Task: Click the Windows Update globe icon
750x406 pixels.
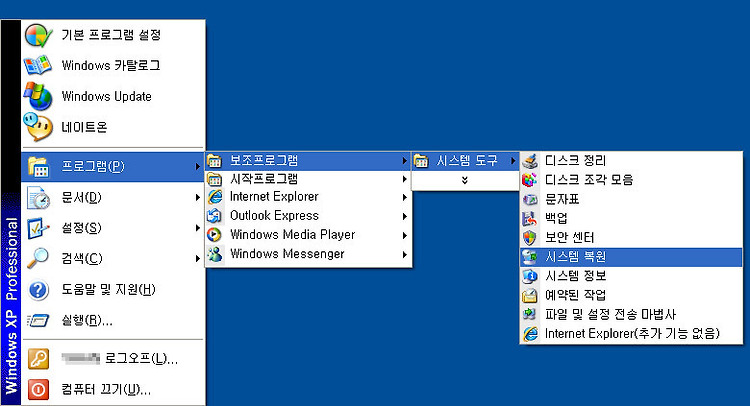Action: pyautogui.click(x=38, y=96)
